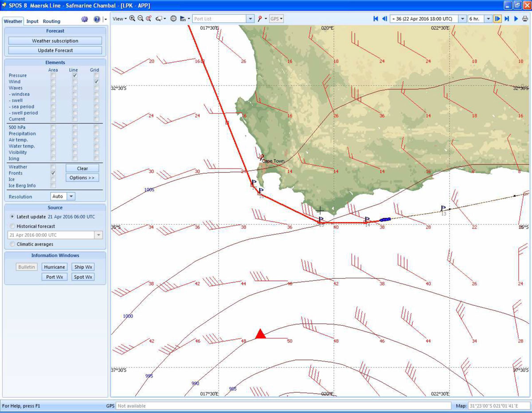Click the Update Forecast button
Viewport: 532px width, 413px height.
55,51
